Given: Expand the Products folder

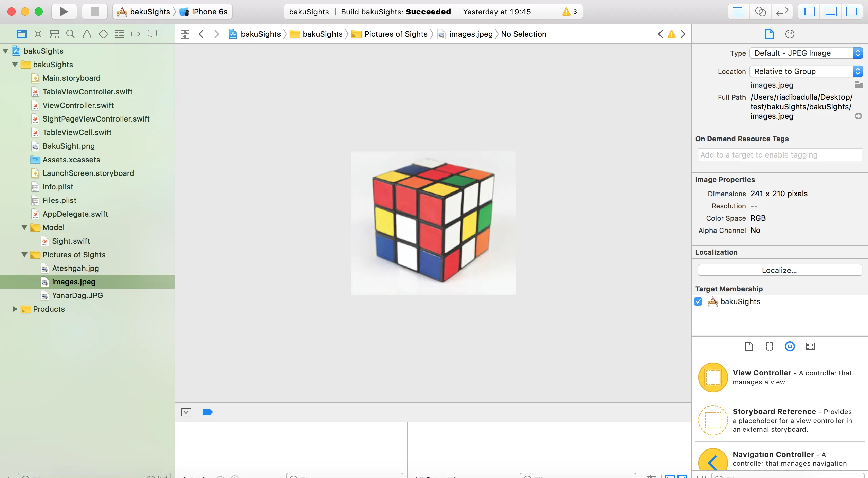Looking at the screenshot, I should point(15,309).
